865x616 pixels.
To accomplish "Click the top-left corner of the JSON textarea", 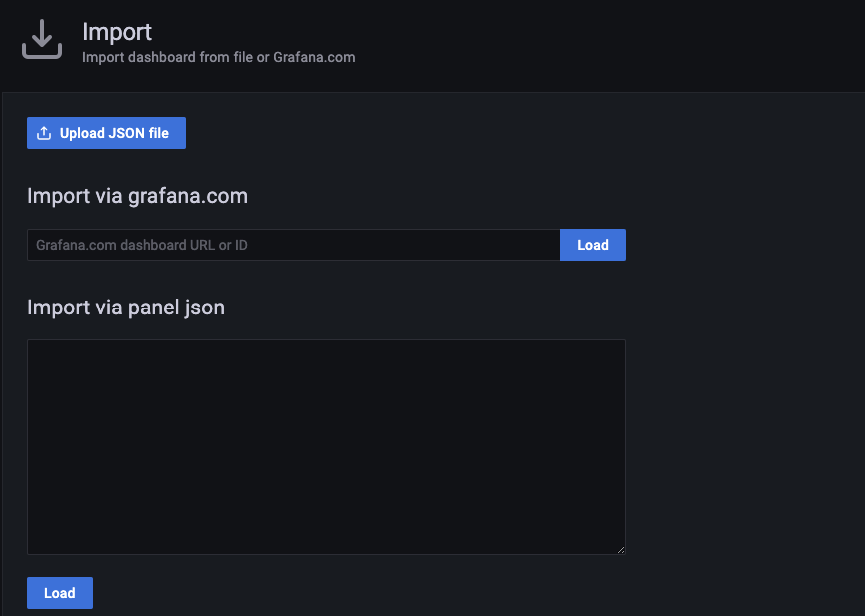I will pos(36,348).
